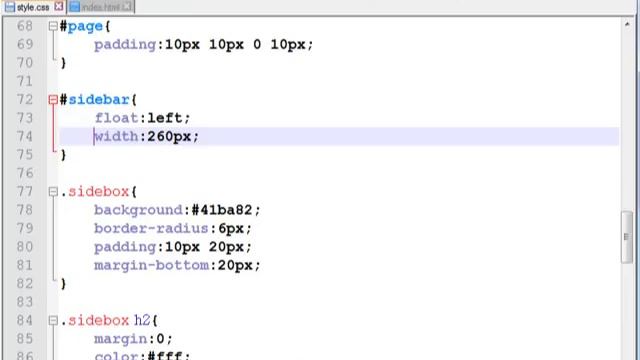Click the closing brace on line 70
640x360 pixels.
63,63
